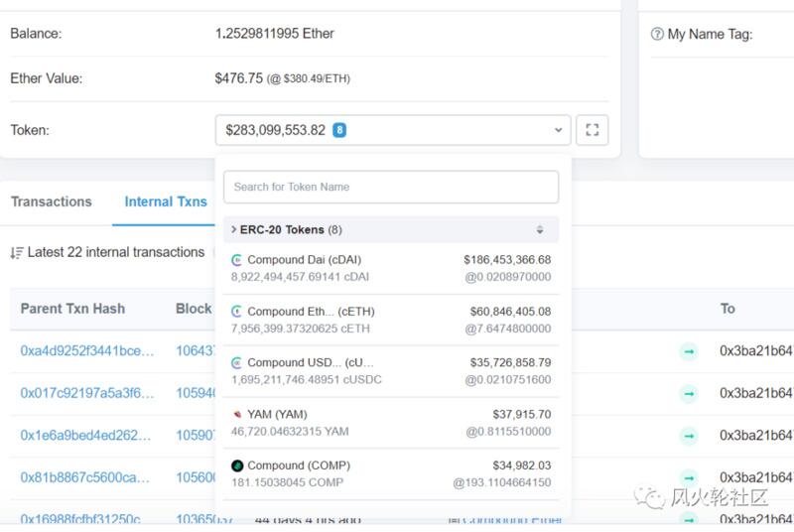Click the balance value 1.2529811995 Ether
The image size is (794, 532).
point(275,34)
